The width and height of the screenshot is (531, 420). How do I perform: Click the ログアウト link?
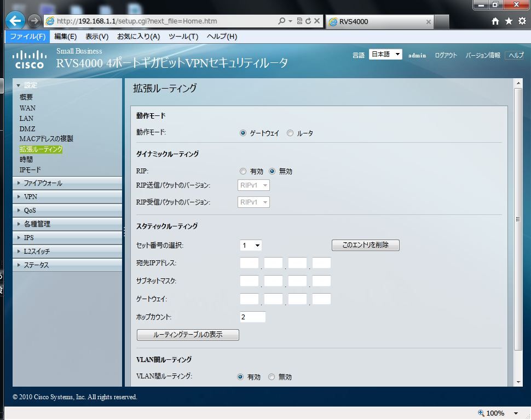pyautogui.click(x=446, y=55)
